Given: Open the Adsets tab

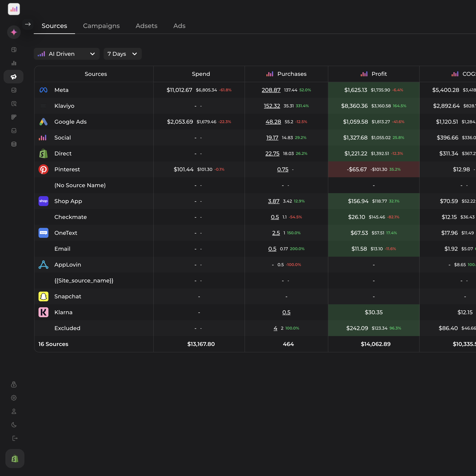Looking at the screenshot, I should click(x=146, y=26).
